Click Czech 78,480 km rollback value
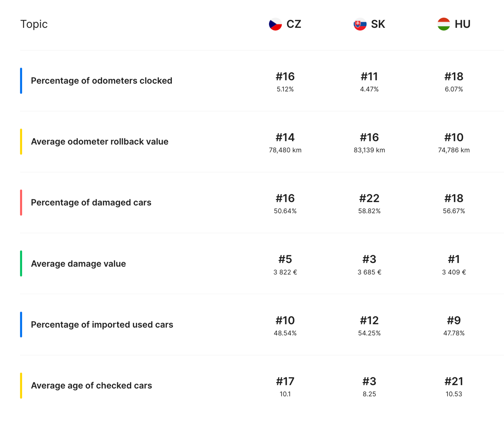The image size is (504, 427). pyautogui.click(x=285, y=150)
